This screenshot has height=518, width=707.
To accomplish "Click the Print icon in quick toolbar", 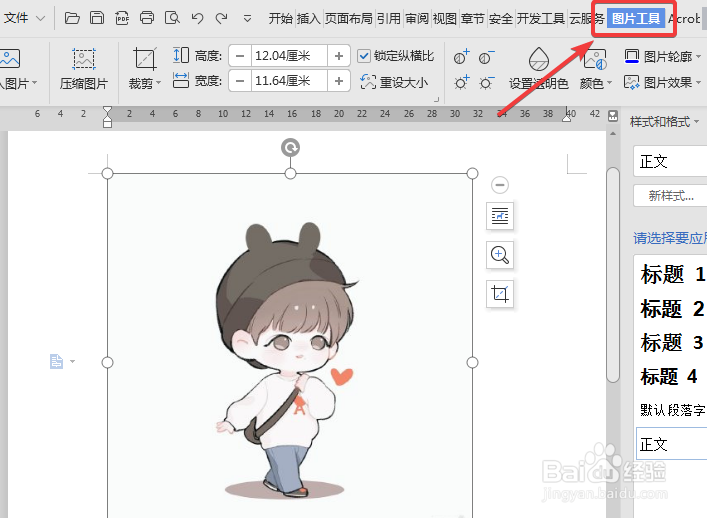I will click(x=147, y=18).
